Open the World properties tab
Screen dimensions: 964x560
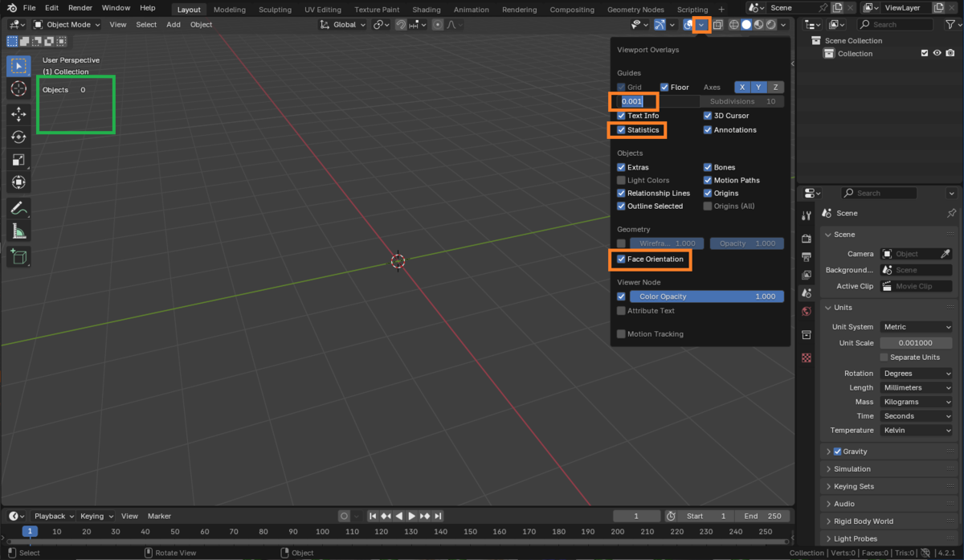(x=807, y=313)
